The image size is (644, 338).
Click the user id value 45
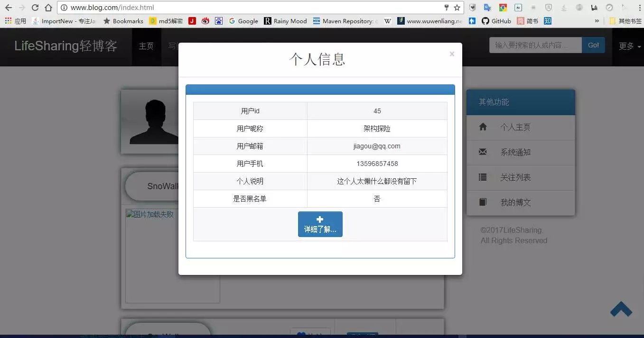[377, 111]
